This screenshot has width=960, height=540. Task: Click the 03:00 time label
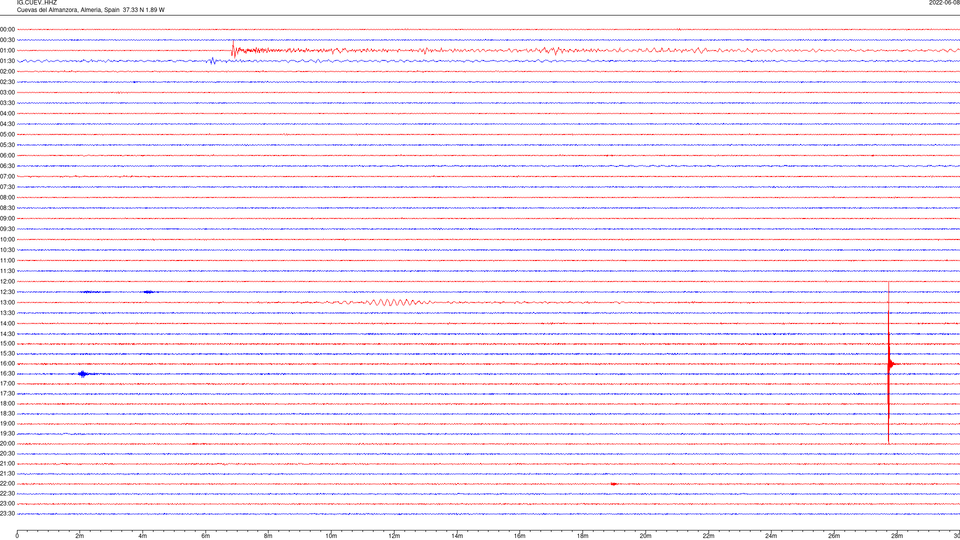pyautogui.click(x=7, y=92)
